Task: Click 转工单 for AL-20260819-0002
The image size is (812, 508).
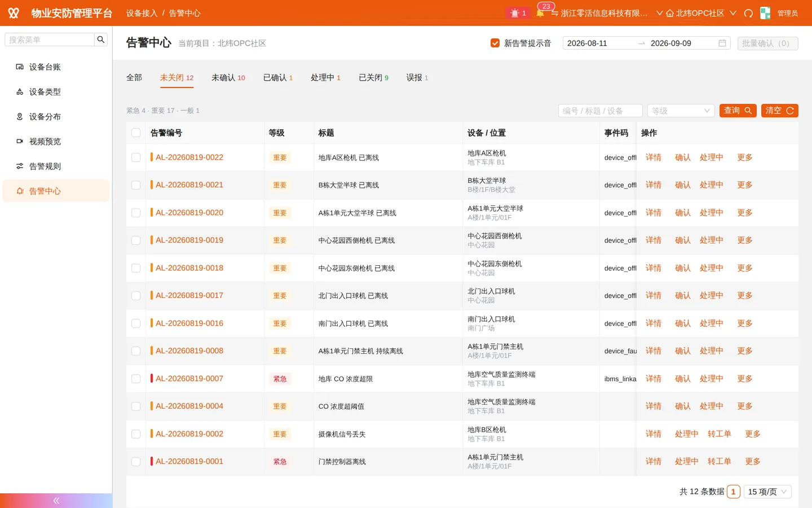Action: pos(720,434)
